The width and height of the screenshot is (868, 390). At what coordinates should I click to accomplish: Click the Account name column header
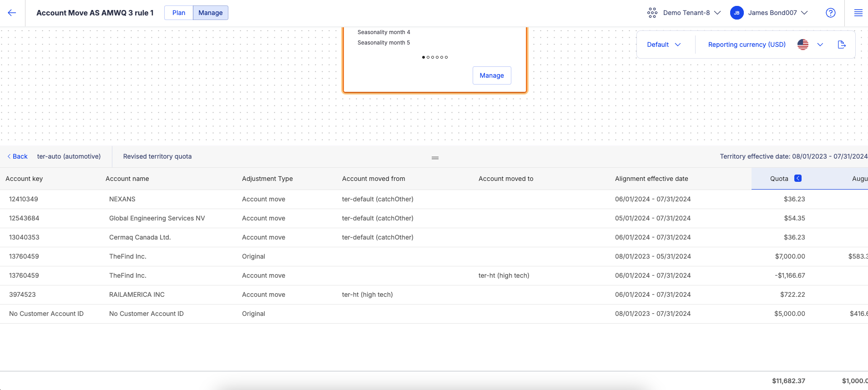click(x=127, y=179)
